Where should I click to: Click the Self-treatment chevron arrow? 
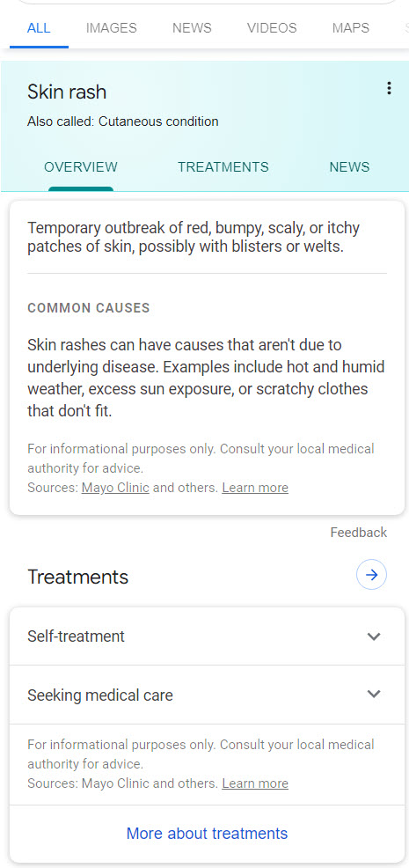[x=374, y=636]
